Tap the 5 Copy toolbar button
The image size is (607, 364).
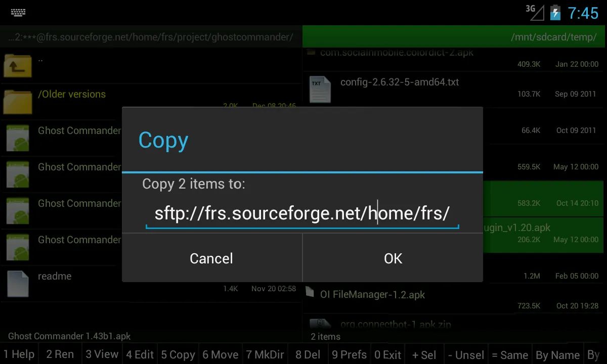(178, 354)
